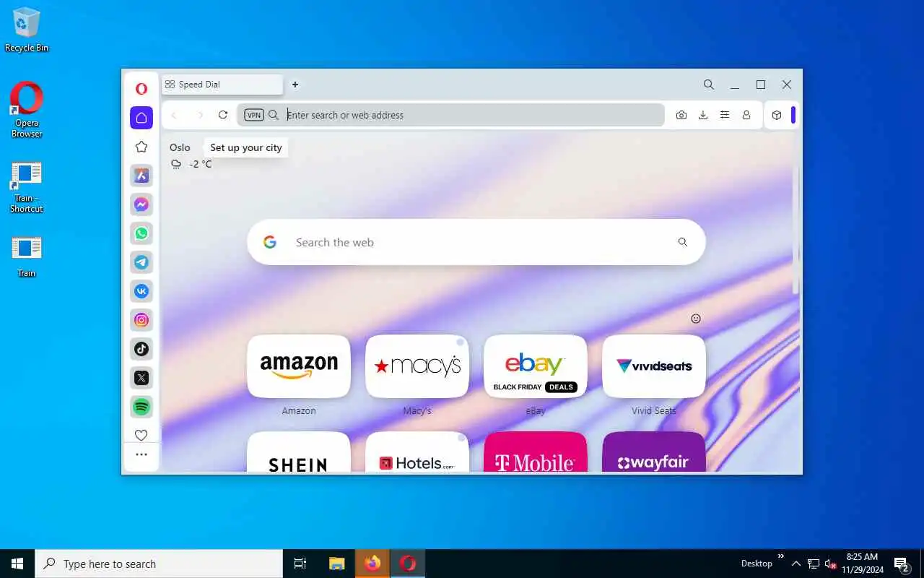924x578 pixels.
Task: Open the Windows Start menu
Action: (x=17, y=564)
